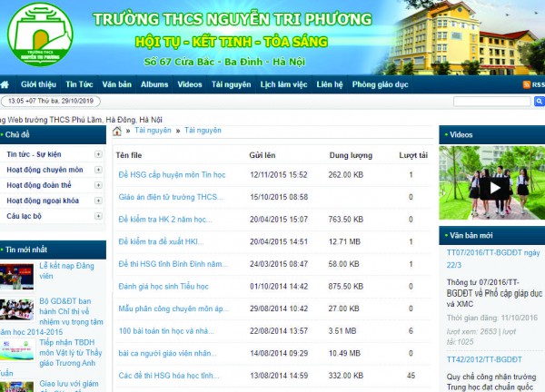
Task: Open bài ca người giáo viên nhân file
Action: 167,354
